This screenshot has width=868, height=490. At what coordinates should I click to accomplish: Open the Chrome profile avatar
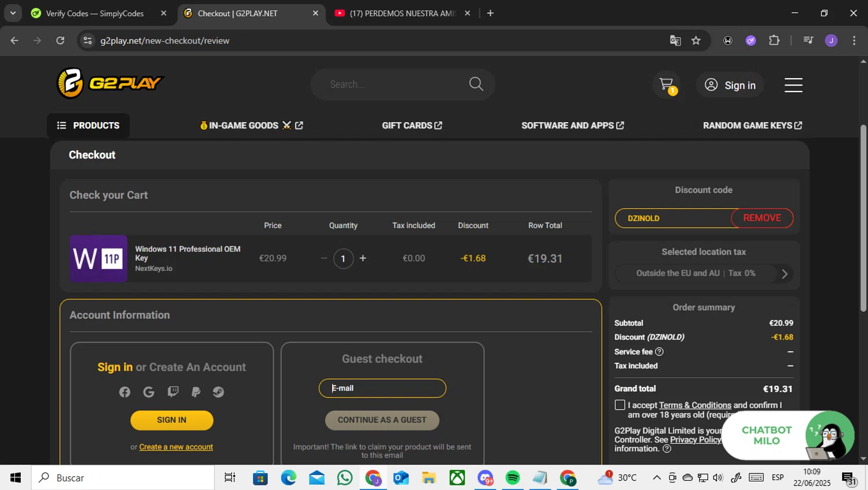(831, 40)
